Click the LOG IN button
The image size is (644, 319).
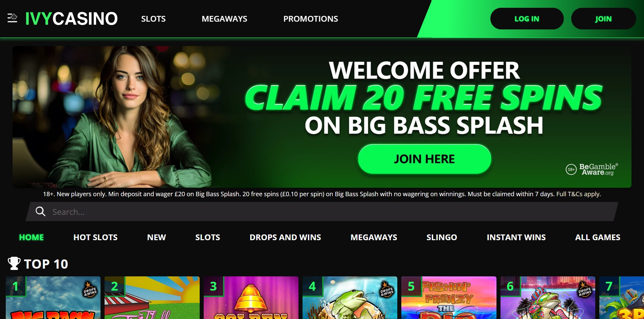click(x=527, y=19)
